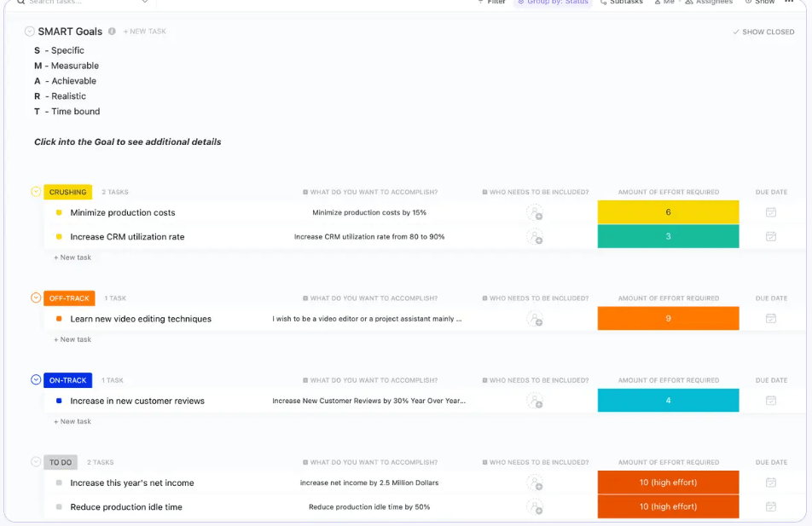Add assignee for Increase CRM utilization rate
Viewport: 812px width, 526px height.
pyautogui.click(x=535, y=237)
